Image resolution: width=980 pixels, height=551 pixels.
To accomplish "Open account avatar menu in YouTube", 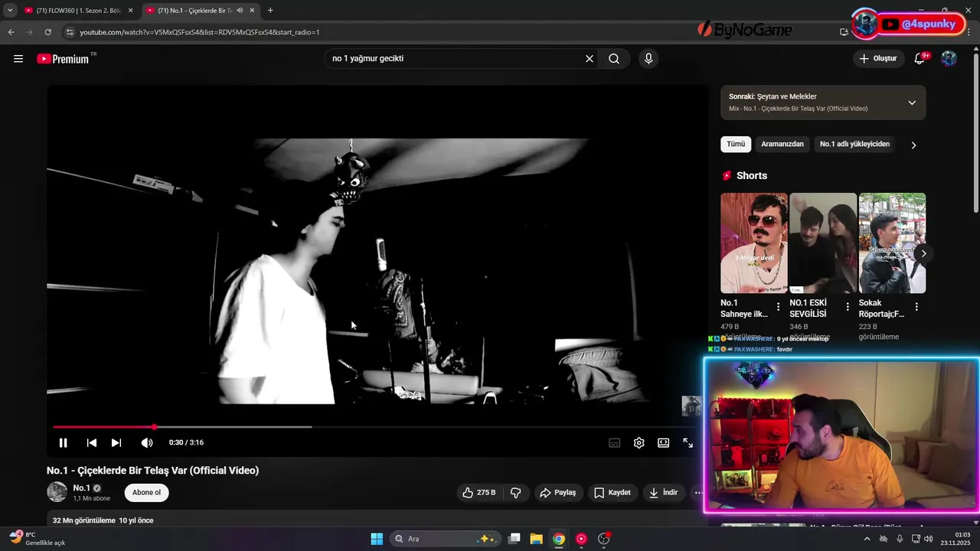I will (x=949, y=59).
